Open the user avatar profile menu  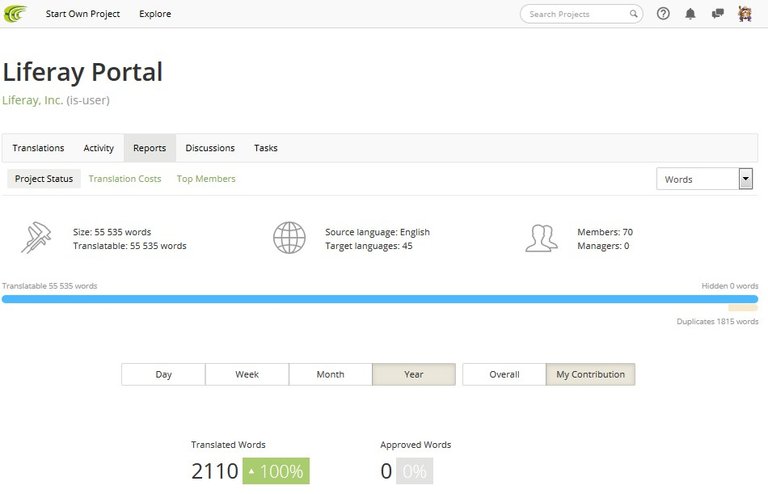[x=745, y=14]
